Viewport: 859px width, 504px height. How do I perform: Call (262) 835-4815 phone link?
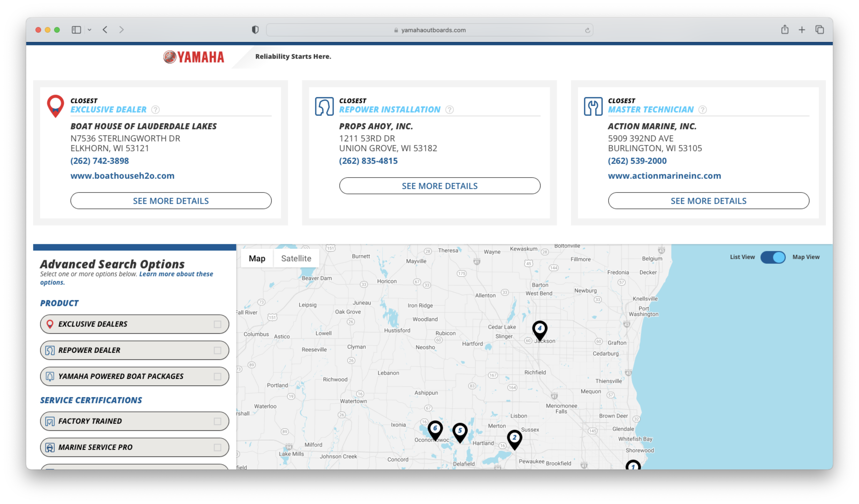(x=368, y=161)
